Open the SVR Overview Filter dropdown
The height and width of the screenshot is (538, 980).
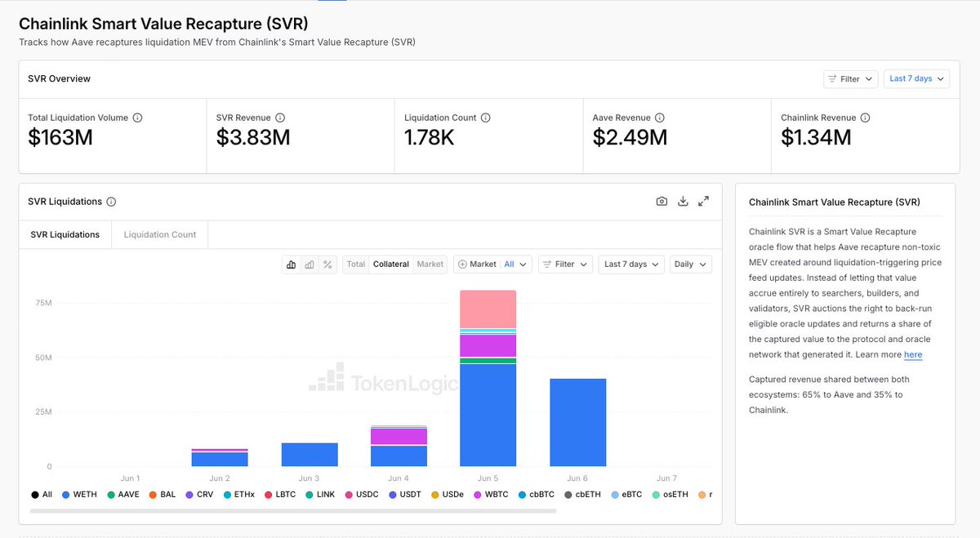[851, 78]
